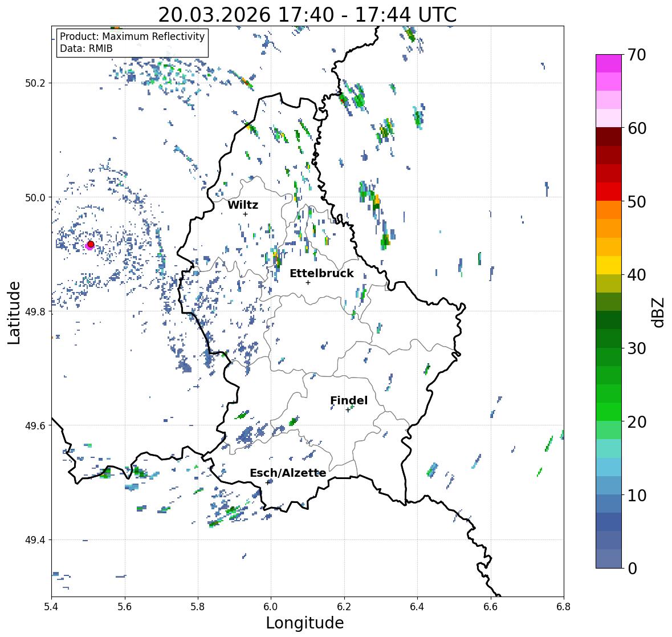The height and width of the screenshot is (637, 672).
Task: Click the Longitude axis label
Action: point(305,623)
